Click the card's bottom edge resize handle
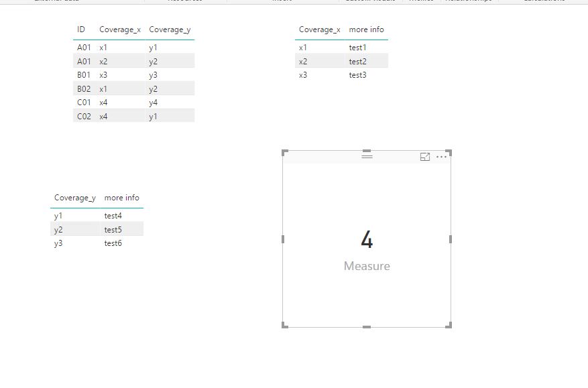 point(367,327)
